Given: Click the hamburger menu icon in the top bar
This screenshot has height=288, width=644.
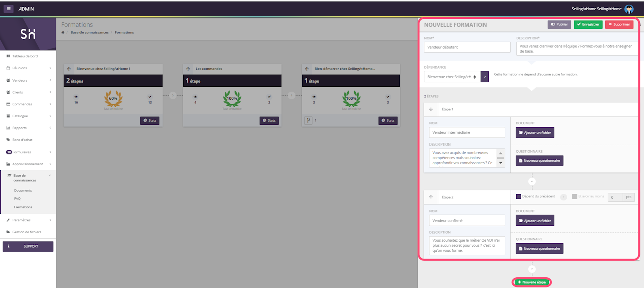Looking at the screenshot, I should 9,9.
